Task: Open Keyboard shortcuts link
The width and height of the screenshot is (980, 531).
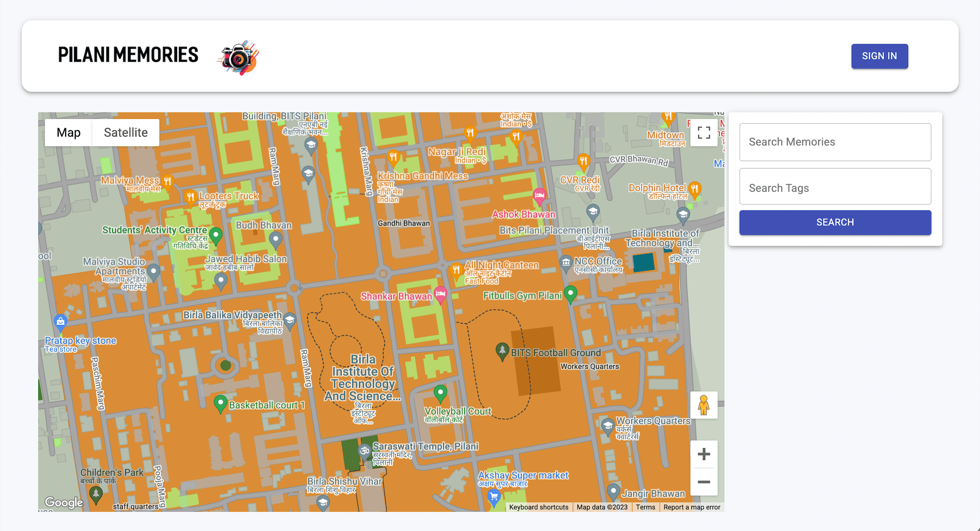Action: pyautogui.click(x=538, y=507)
